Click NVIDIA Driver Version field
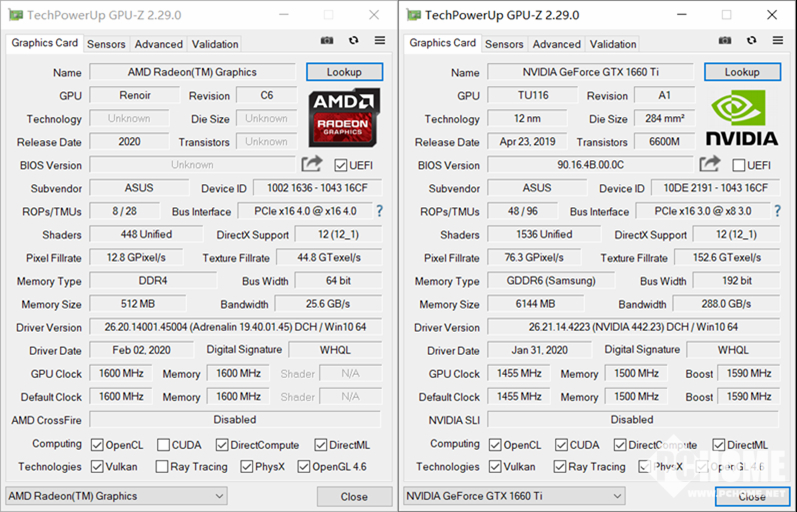Screen dimensions: 797x512 633,327
